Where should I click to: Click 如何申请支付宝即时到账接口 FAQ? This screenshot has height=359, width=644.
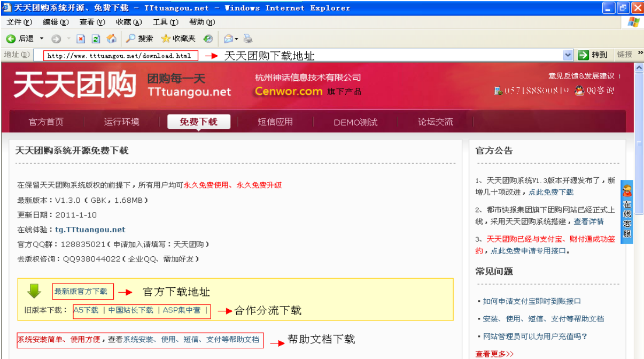coord(532,301)
